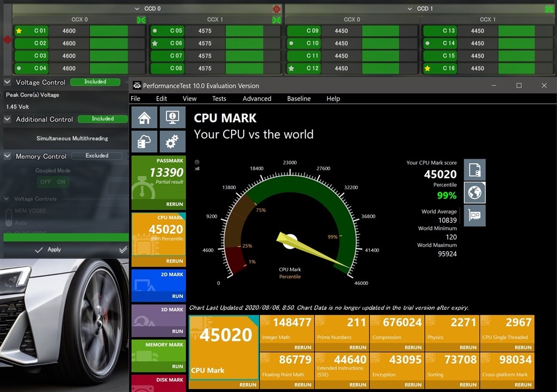
Task: Collapse the Voltage Control section
Action: click(x=7, y=82)
